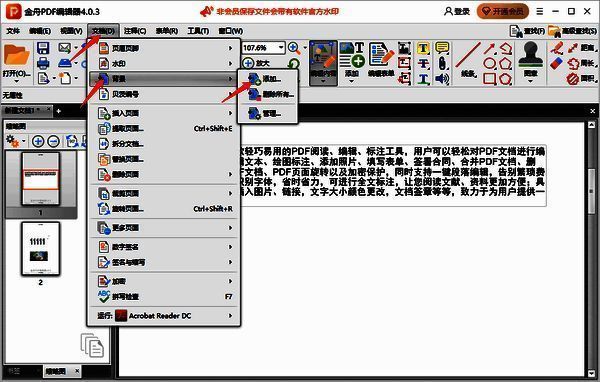Open the zoom percentage 107.6% dropdown
Image resolution: width=600 pixels, height=382 pixels.
click(281, 47)
